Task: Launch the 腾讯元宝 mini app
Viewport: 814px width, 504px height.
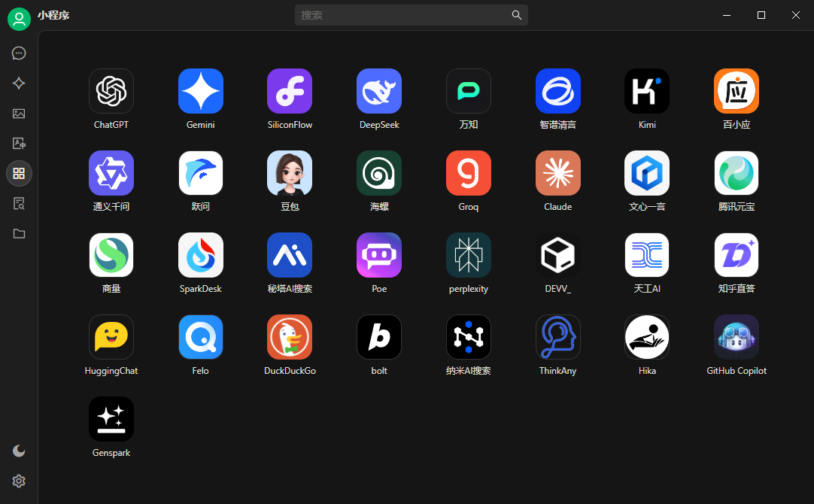Action: coord(736,173)
